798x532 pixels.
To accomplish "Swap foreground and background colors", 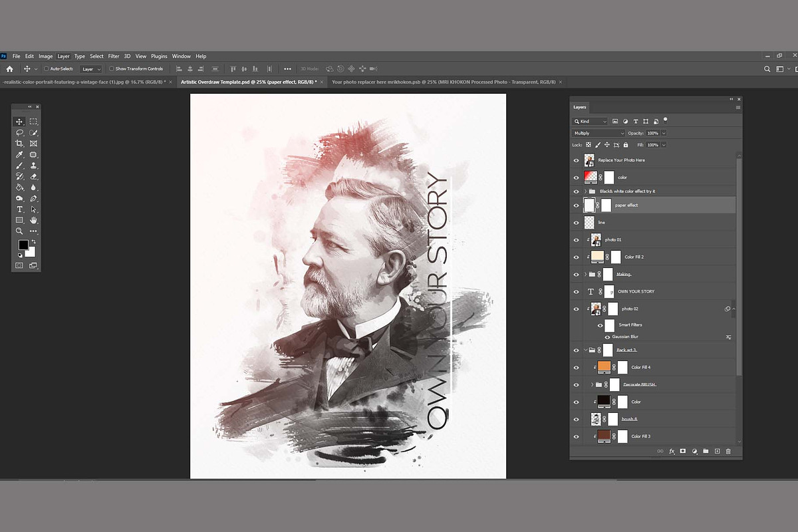I will 33,242.
